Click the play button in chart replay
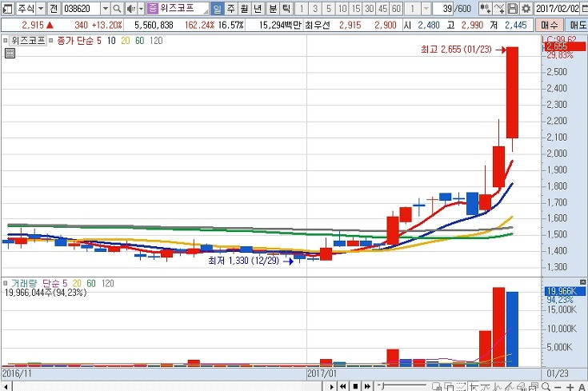The height and width of the screenshot is (391, 588). [x=331, y=386]
